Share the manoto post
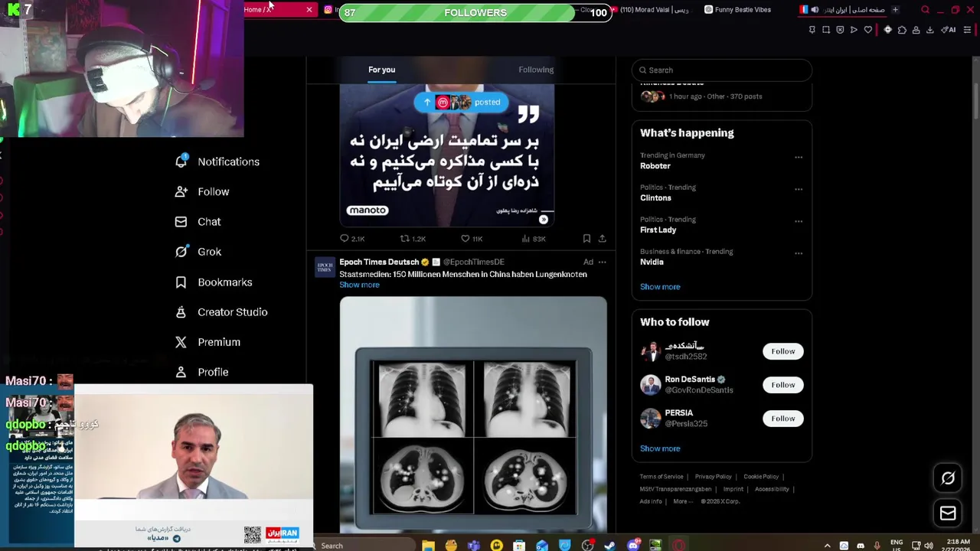The image size is (980, 551). tap(602, 239)
